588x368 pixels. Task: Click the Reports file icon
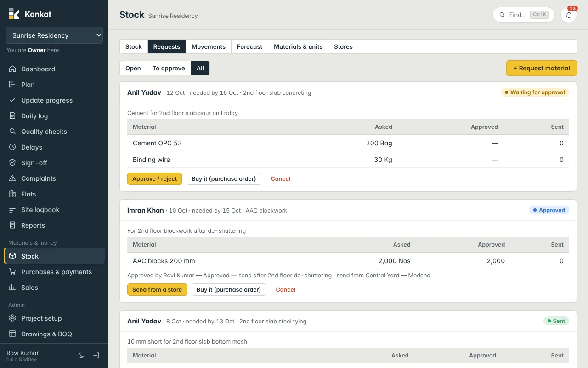coord(12,225)
